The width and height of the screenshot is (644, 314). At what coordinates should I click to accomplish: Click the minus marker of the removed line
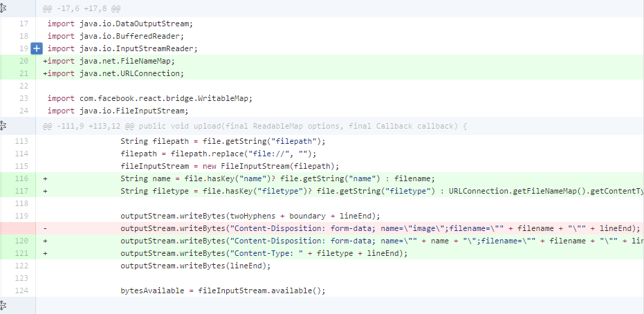click(45, 228)
